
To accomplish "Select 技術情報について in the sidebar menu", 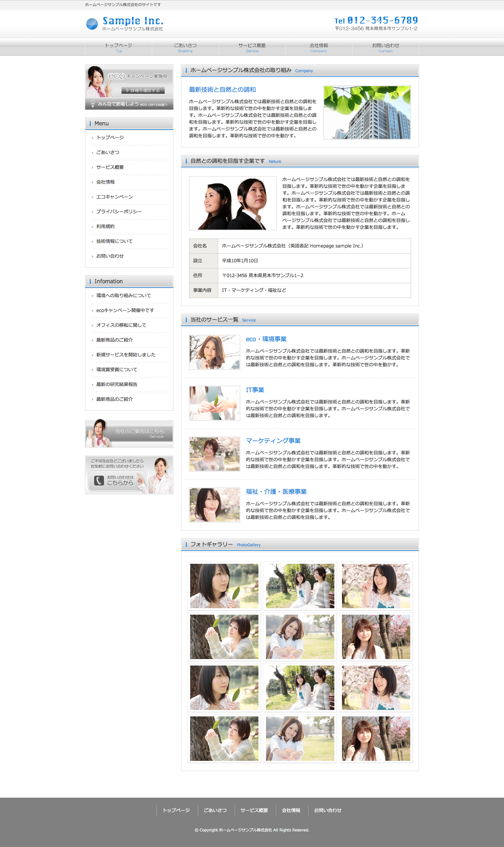I will [x=114, y=241].
